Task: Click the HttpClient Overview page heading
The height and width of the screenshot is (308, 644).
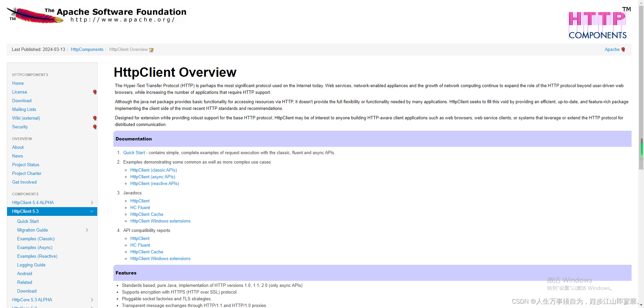Action: pyautogui.click(x=175, y=72)
